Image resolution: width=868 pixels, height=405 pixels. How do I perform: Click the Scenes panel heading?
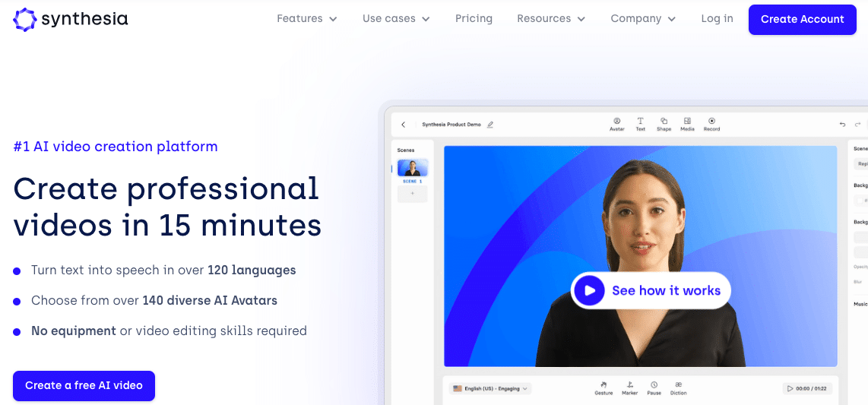tap(406, 150)
